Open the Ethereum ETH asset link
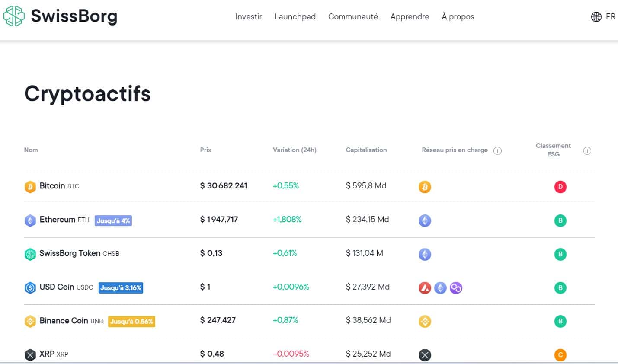 pos(64,220)
